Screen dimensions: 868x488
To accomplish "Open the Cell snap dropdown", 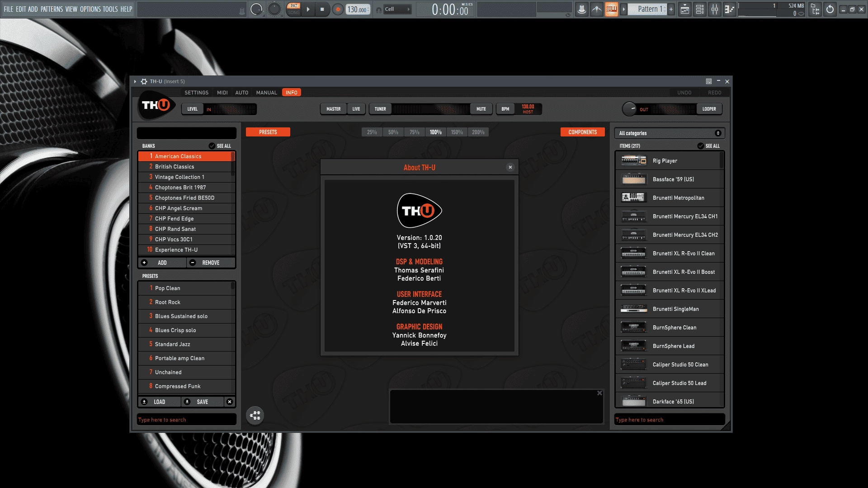I will 397,9.
